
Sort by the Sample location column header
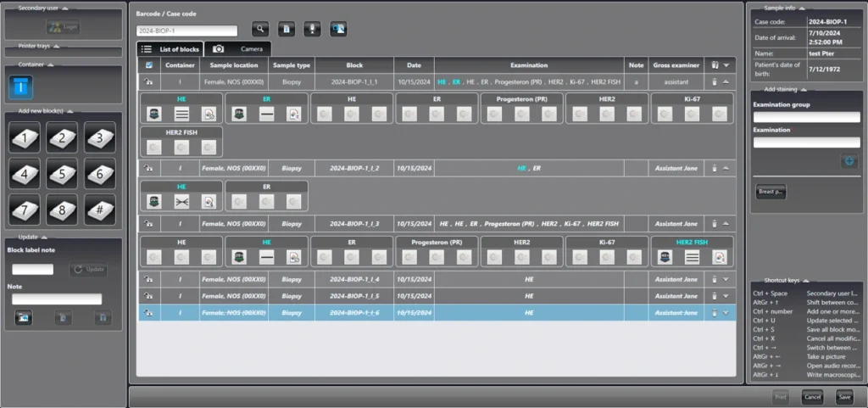(x=234, y=65)
